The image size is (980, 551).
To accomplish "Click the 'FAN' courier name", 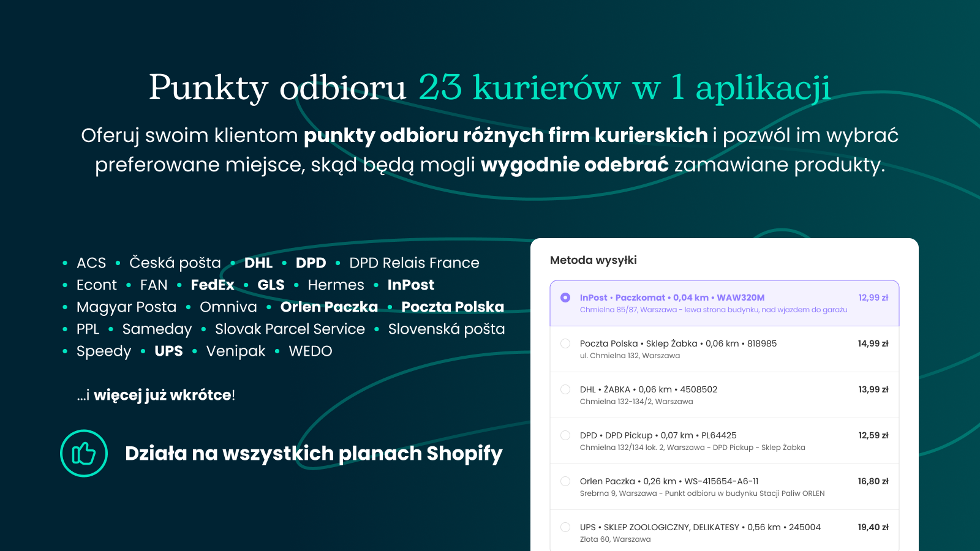I will tap(154, 285).
